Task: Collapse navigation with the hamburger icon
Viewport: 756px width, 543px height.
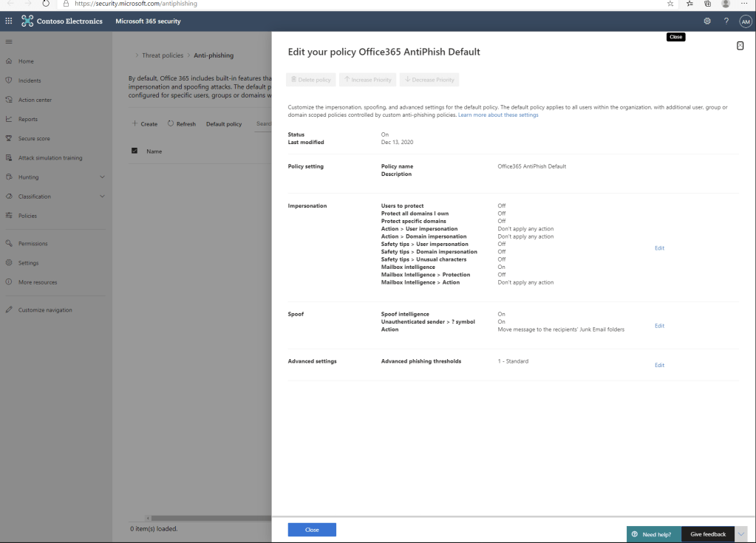Action: click(9, 42)
